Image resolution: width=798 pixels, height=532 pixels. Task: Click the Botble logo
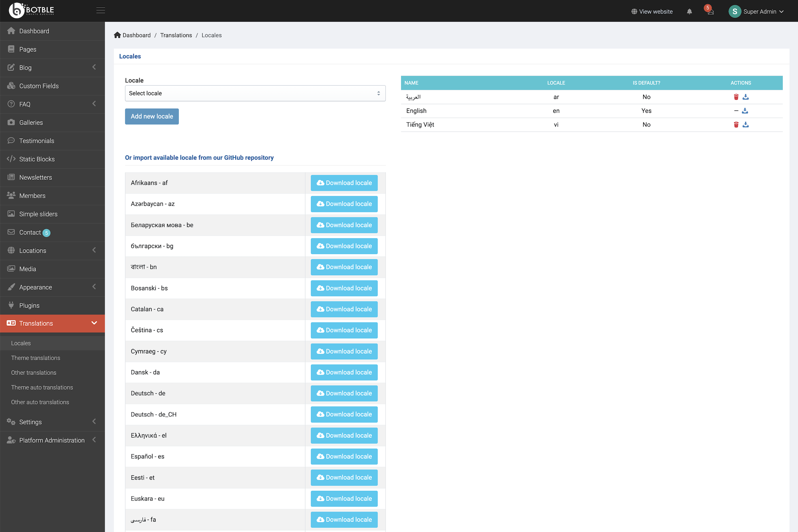[x=32, y=10]
